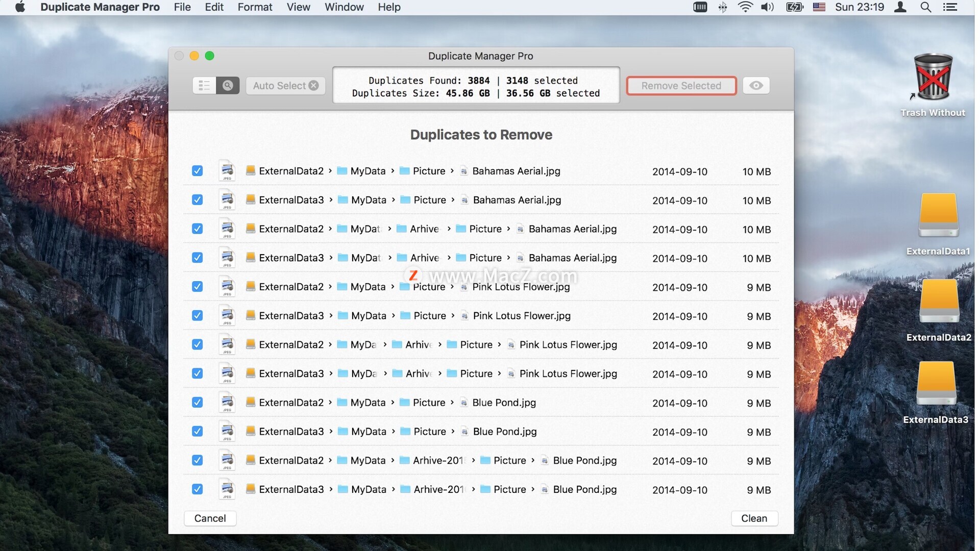980x551 pixels.
Task: Click Arhive-201 folder in ExternalData2 Blue Pond path
Action: click(x=437, y=461)
